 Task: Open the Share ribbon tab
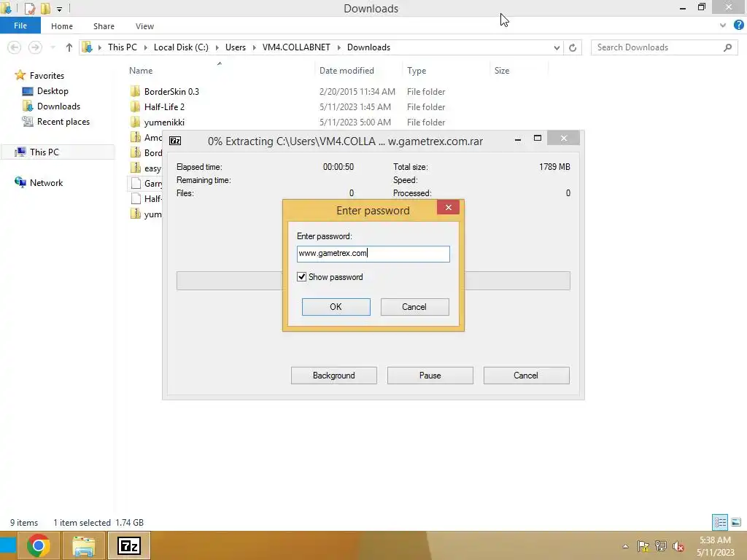click(x=104, y=26)
